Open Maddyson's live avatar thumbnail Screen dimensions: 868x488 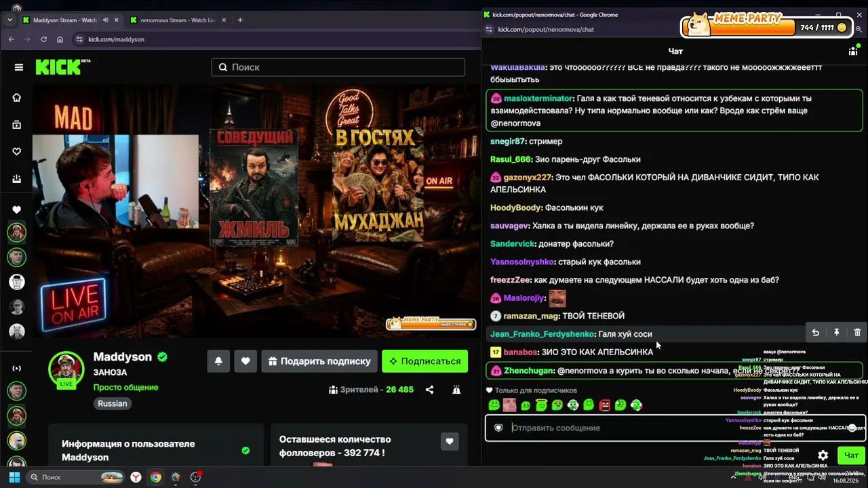pyautogui.click(x=66, y=369)
